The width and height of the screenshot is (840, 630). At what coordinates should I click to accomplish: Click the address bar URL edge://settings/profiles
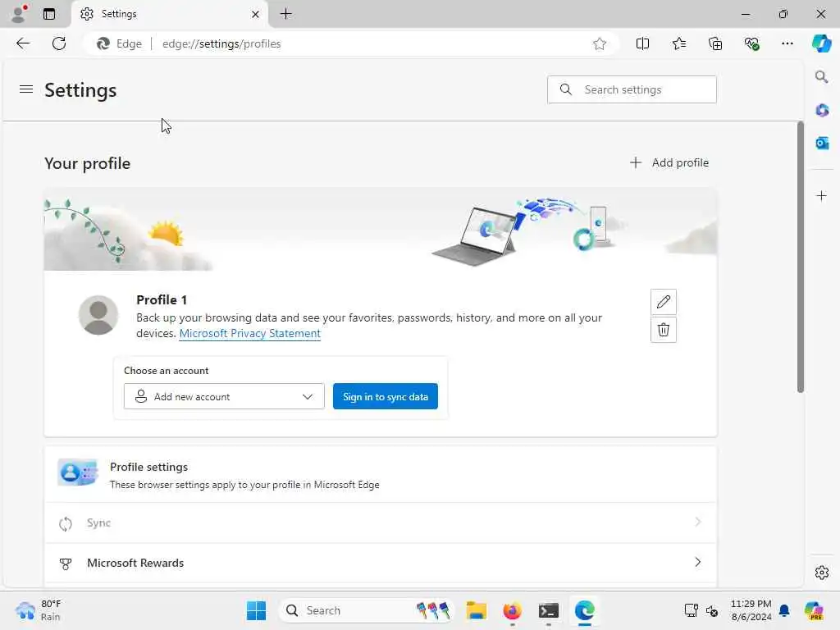221,44
